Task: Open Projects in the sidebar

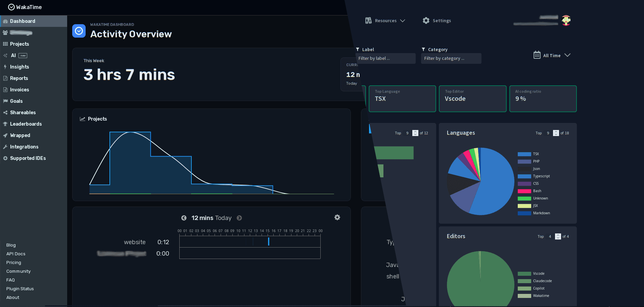Action: pos(34,44)
